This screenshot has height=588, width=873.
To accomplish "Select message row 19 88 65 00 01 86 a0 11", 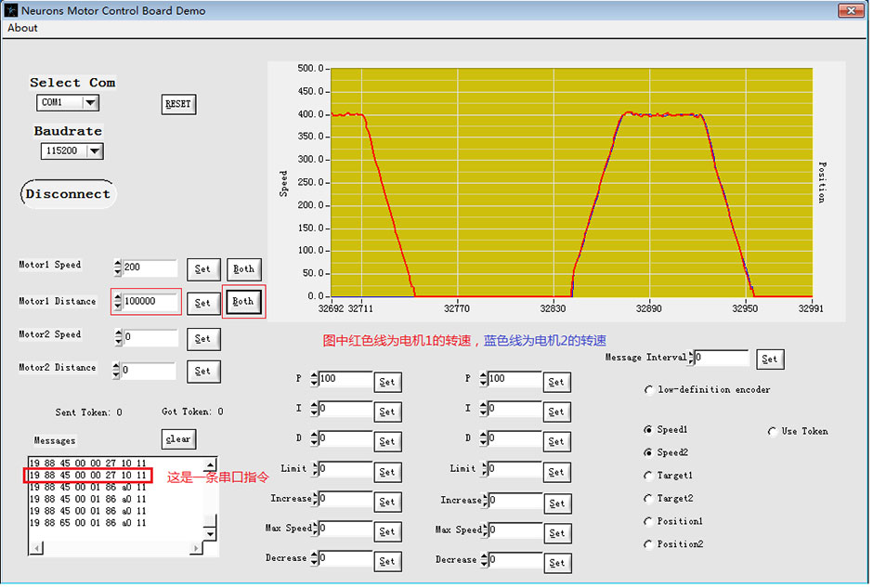I will click(87, 523).
